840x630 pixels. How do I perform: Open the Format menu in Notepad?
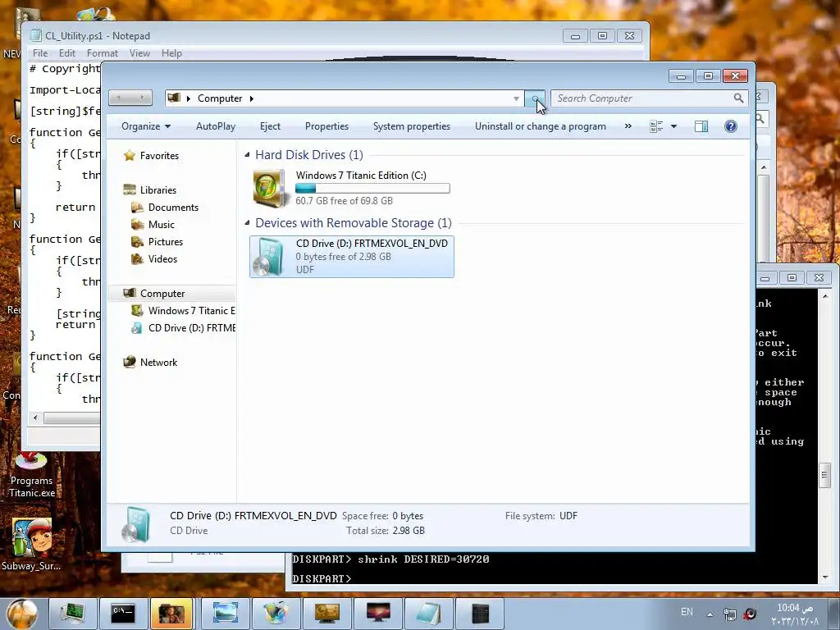103,53
